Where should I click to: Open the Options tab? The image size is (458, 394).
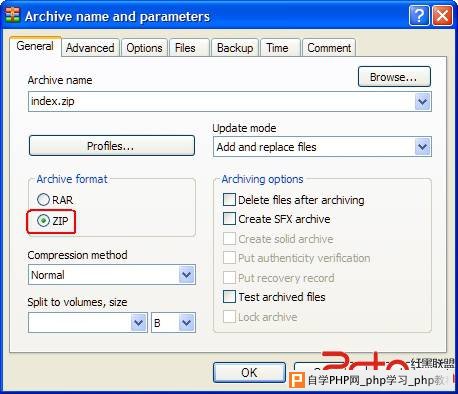click(144, 48)
